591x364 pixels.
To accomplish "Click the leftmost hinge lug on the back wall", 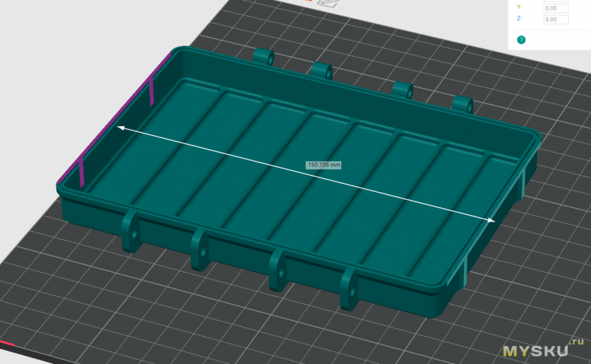I will point(264,57).
